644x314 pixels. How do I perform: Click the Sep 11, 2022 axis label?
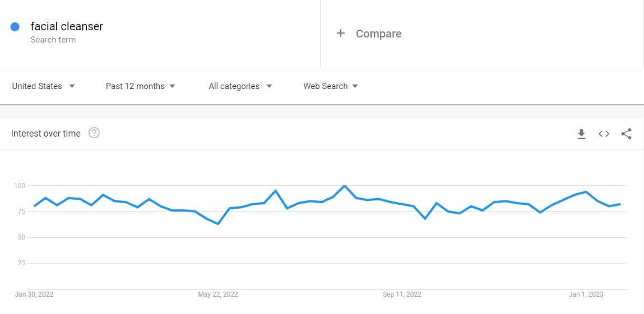(x=402, y=294)
